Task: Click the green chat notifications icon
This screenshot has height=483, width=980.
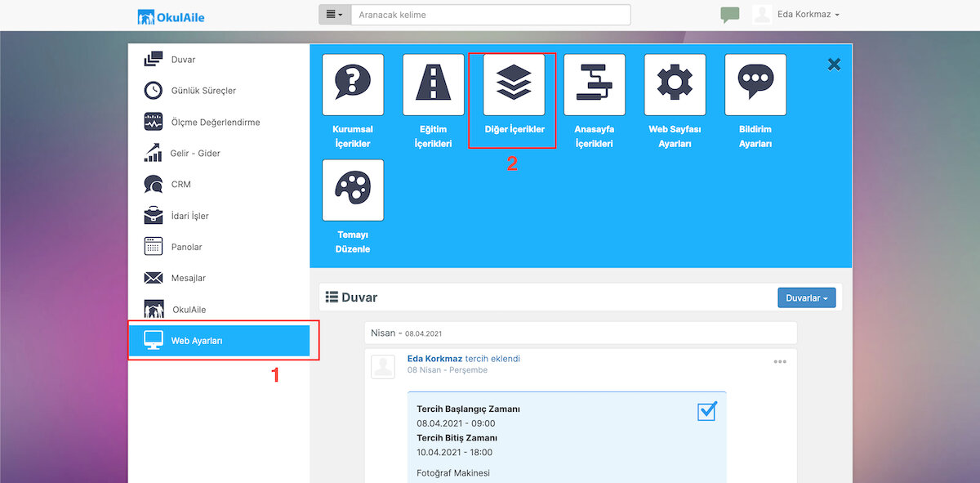Action: (x=730, y=15)
